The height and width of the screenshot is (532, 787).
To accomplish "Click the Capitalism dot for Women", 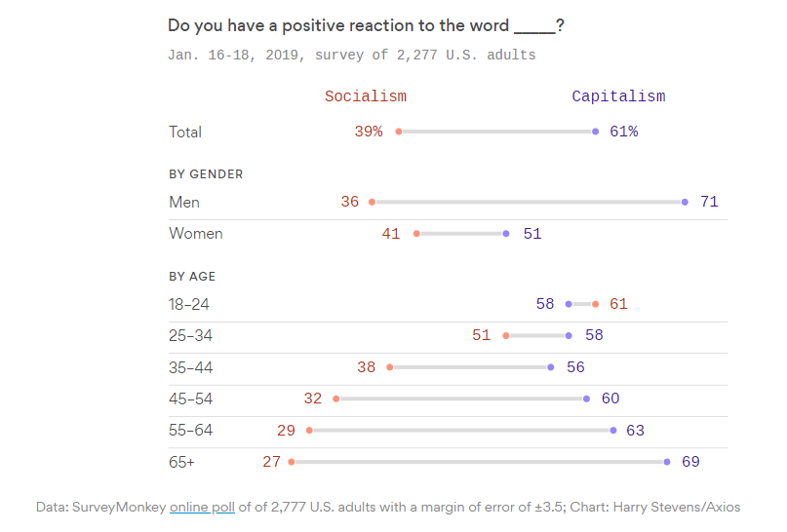I will pos(506,234).
